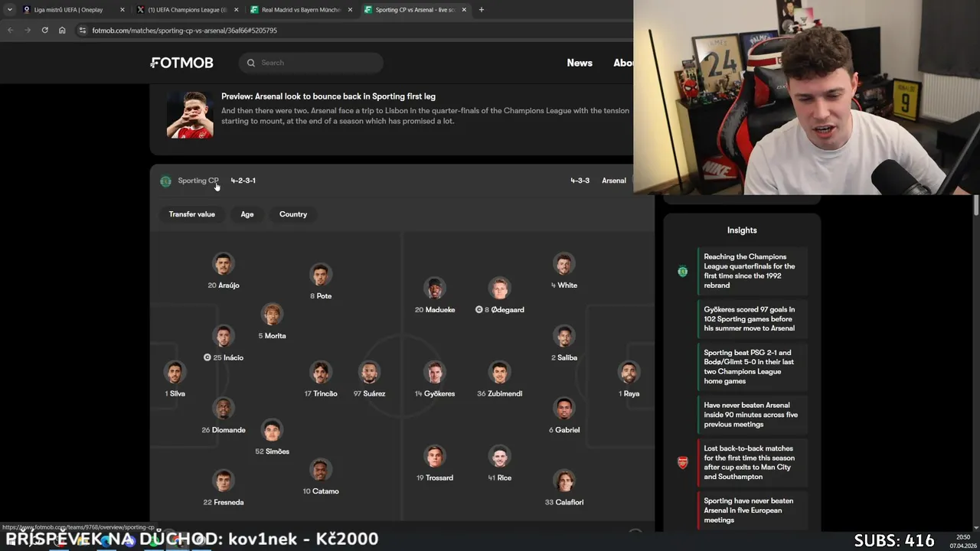Click the '14 Gyökeres' name label
Image resolution: width=980 pixels, height=551 pixels.
click(x=435, y=393)
